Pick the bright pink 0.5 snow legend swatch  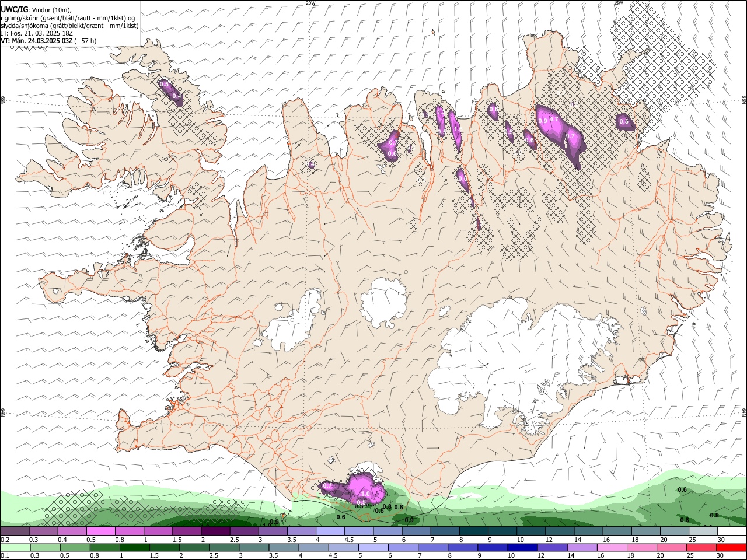point(100,531)
